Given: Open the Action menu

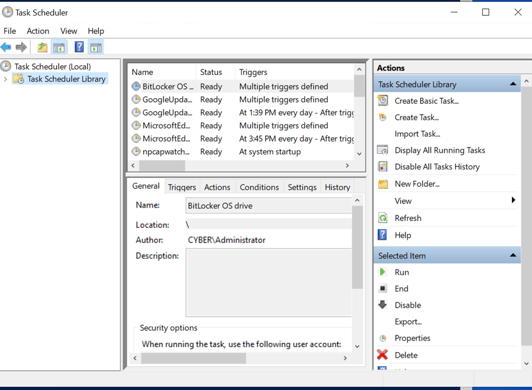Looking at the screenshot, I should (x=38, y=31).
